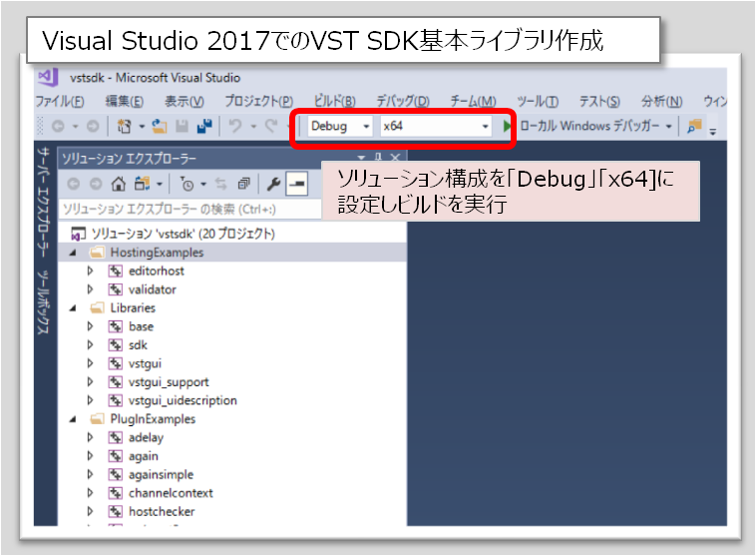Open the ビルド(B) menu

coord(334,101)
